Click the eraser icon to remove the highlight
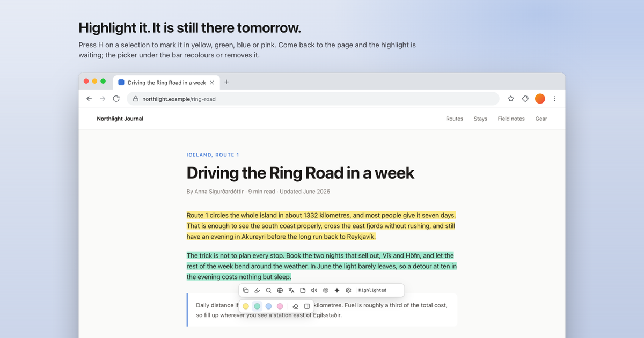Screen dimensions: 644x338 coord(296,306)
